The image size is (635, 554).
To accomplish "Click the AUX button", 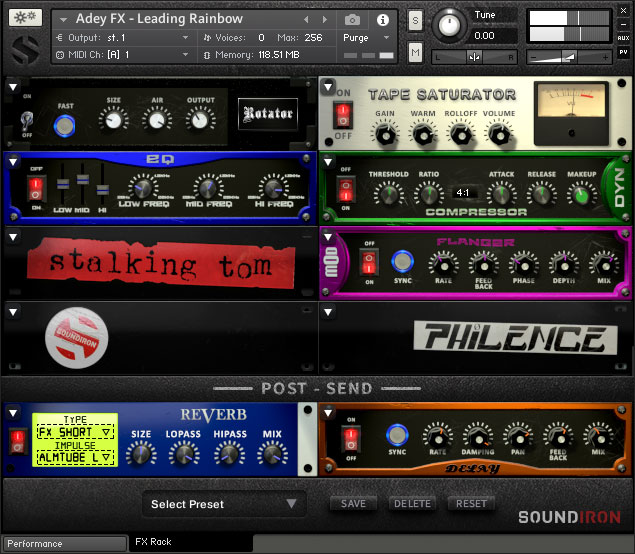I will (623, 38).
